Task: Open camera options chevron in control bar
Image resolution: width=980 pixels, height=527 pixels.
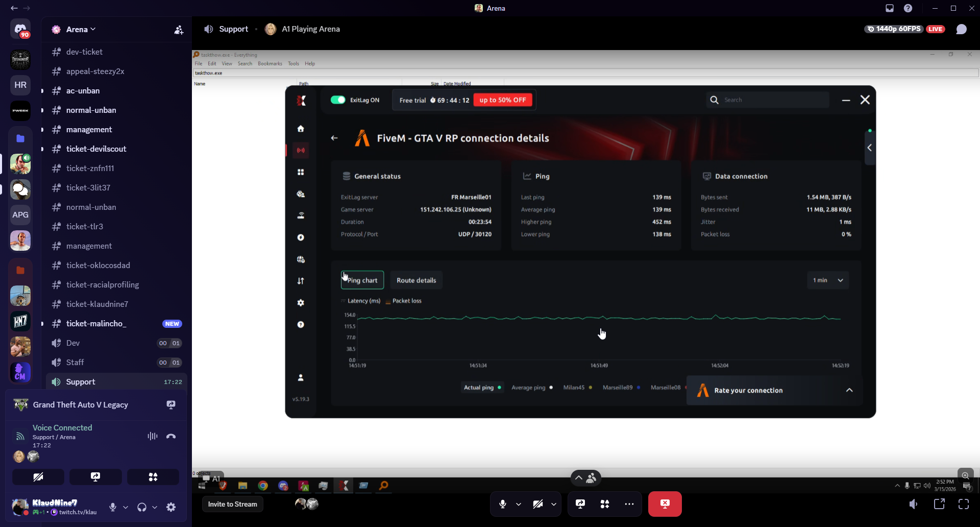Action: point(554,504)
